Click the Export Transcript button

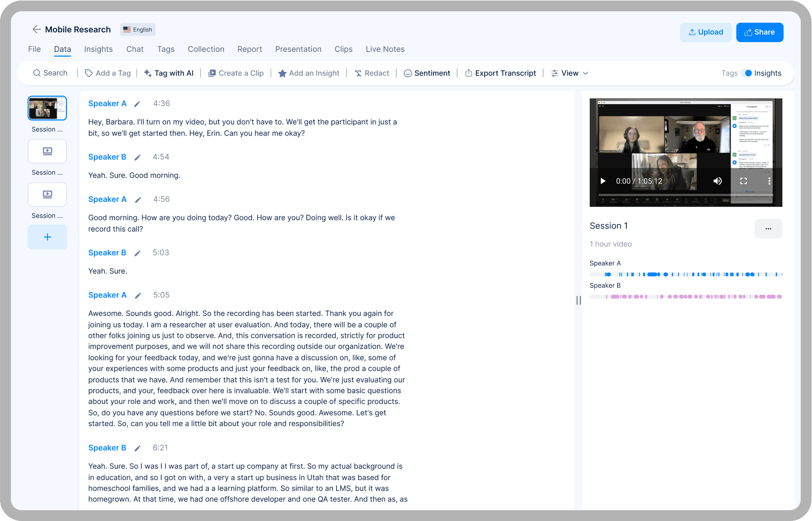pyautogui.click(x=500, y=73)
